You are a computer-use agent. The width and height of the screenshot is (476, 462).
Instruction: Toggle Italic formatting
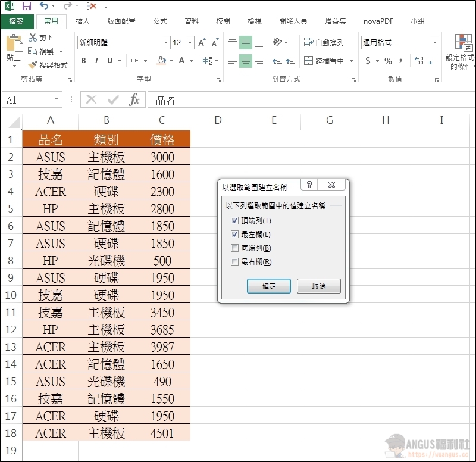pos(96,61)
